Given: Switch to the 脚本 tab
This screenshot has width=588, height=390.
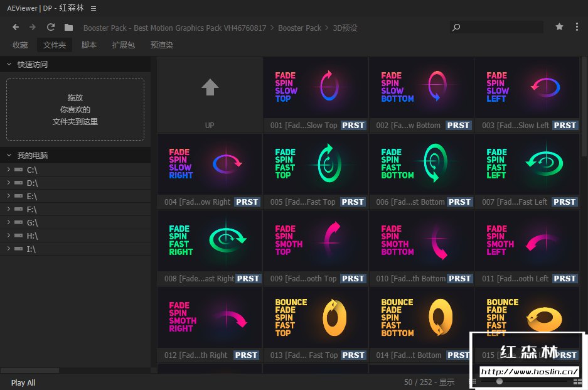Looking at the screenshot, I should pyautogui.click(x=89, y=45).
